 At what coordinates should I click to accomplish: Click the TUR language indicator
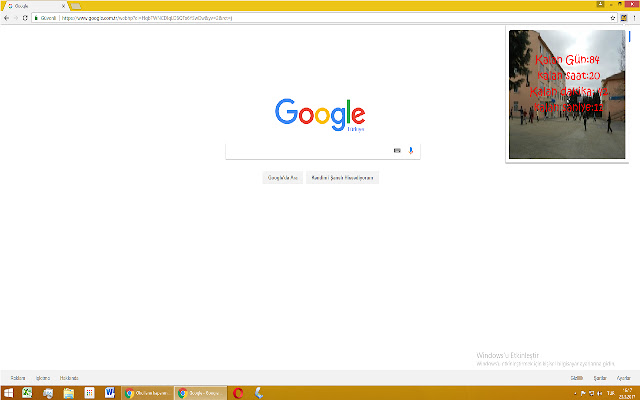click(611, 393)
